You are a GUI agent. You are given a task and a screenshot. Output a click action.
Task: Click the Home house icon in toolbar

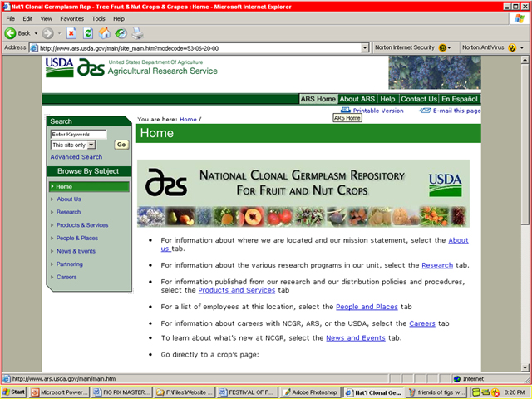pyautogui.click(x=105, y=33)
